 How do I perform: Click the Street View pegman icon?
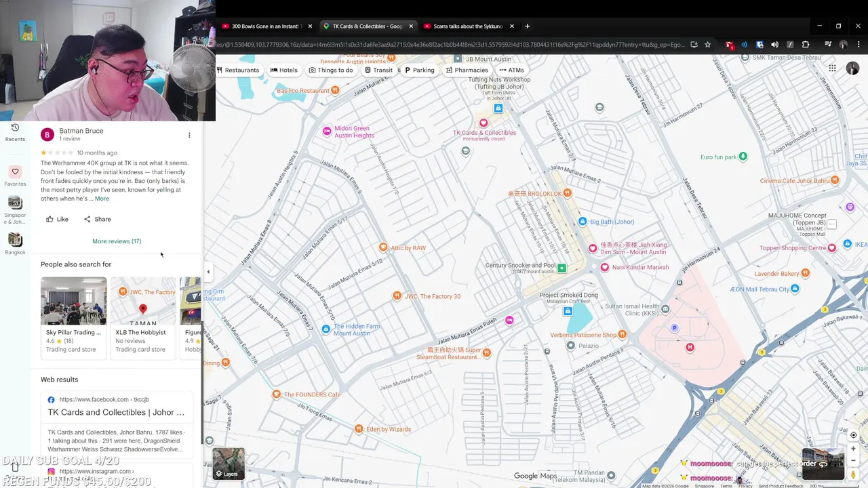pyautogui.click(x=854, y=475)
